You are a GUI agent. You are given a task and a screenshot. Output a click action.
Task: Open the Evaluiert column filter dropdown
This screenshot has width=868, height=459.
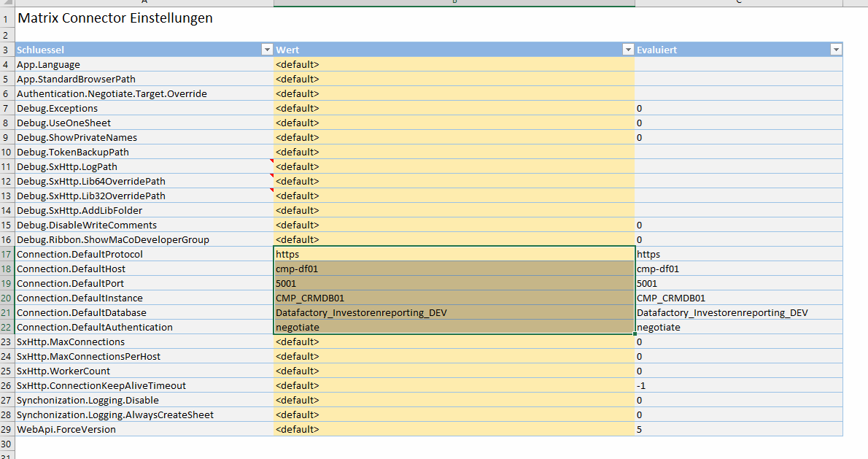[836, 50]
